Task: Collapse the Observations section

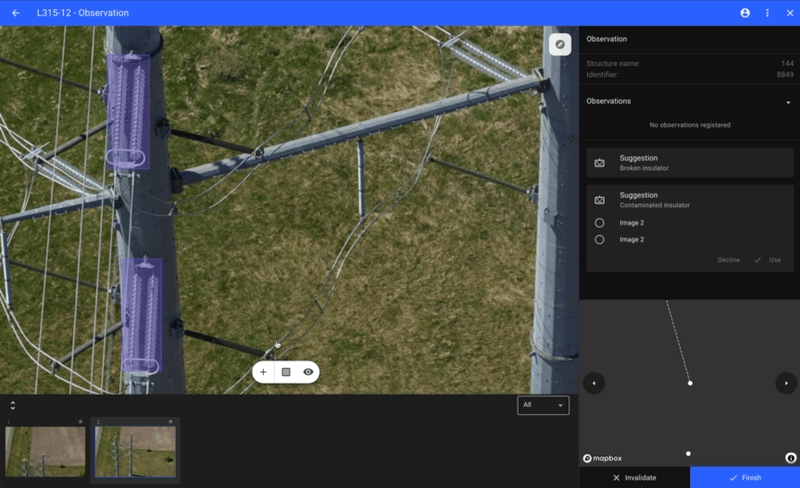Action: pyautogui.click(x=788, y=101)
